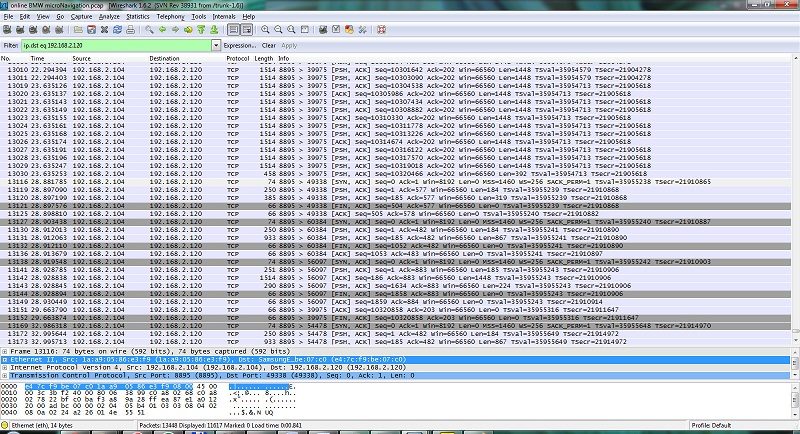
Task: Open help lifebuoy toolbar icon
Action: 381,30
